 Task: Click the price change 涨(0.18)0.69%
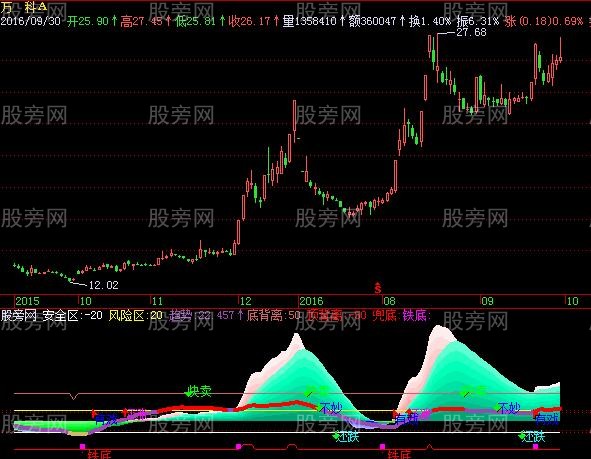click(x=544, y=21)
